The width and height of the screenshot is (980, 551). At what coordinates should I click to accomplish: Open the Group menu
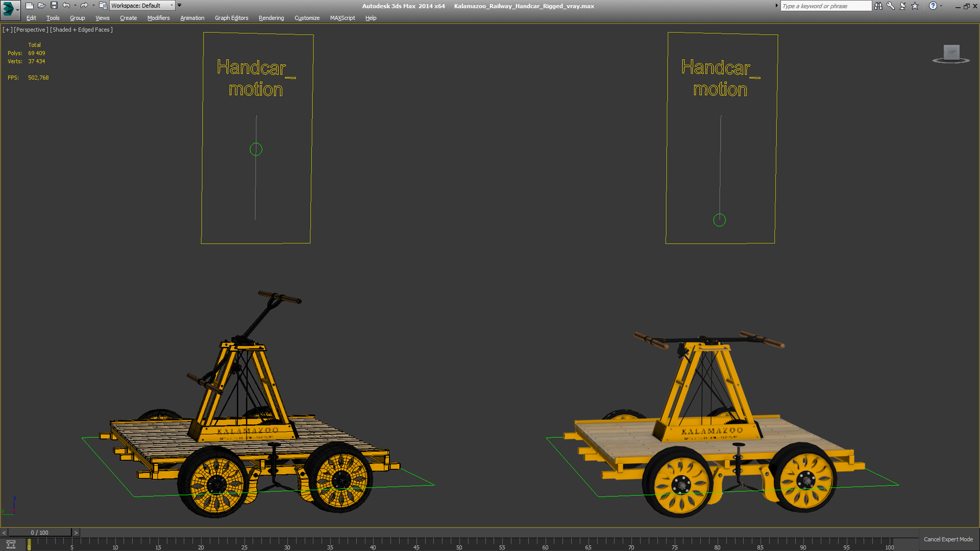(78, 18)
